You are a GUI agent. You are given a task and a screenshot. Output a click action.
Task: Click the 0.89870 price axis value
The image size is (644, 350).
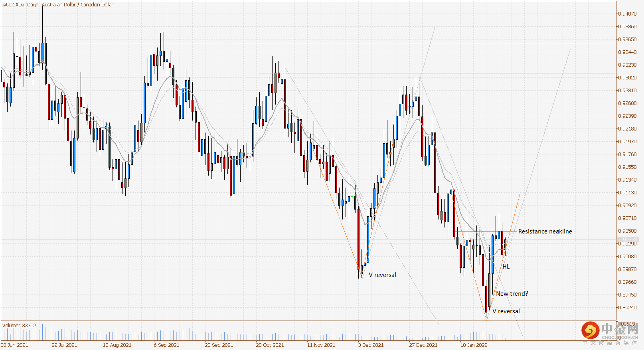[627, 269]
